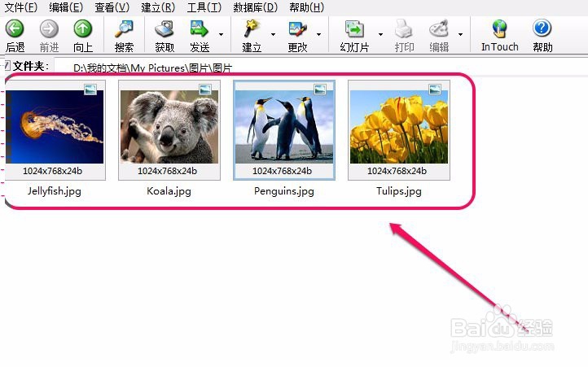Click the 文件夹 folder label checkbox
Image resolution: width=588 pixels, height=367 pixels.
(7, 66)
